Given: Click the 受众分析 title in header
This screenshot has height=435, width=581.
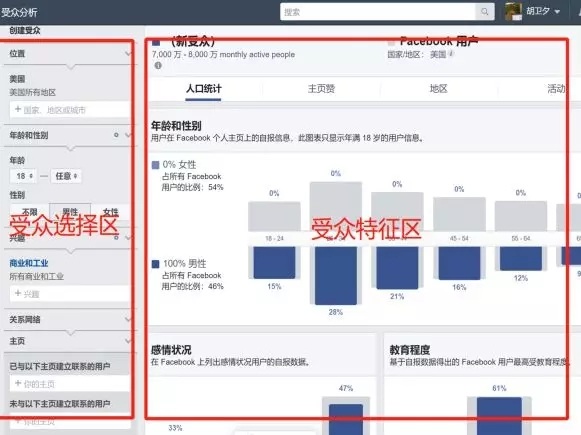Looking at the screenshot, I should 19,12.
